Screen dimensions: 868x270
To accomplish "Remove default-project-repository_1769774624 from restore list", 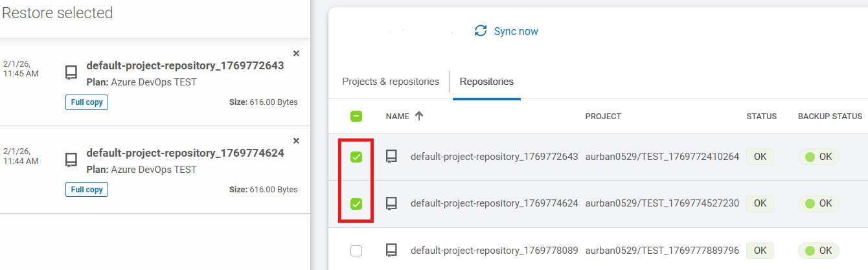I will (x=296, y=141).
